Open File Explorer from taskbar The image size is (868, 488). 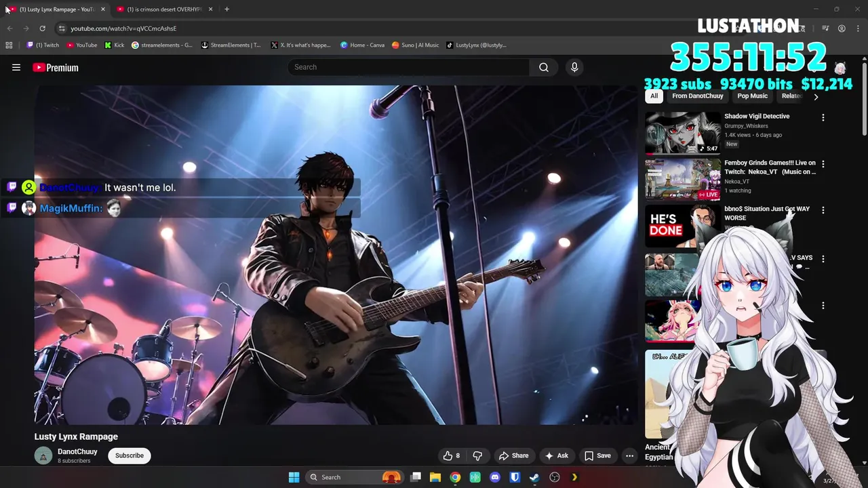(435, 477)
